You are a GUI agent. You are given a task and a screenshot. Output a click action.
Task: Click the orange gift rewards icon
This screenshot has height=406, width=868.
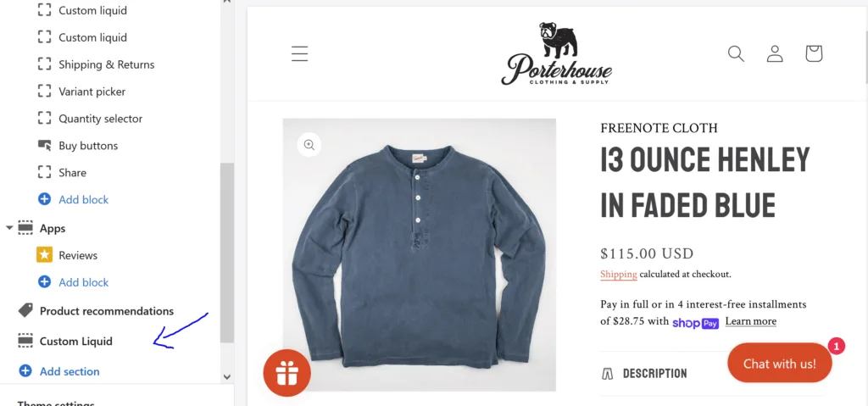point(287,373)
